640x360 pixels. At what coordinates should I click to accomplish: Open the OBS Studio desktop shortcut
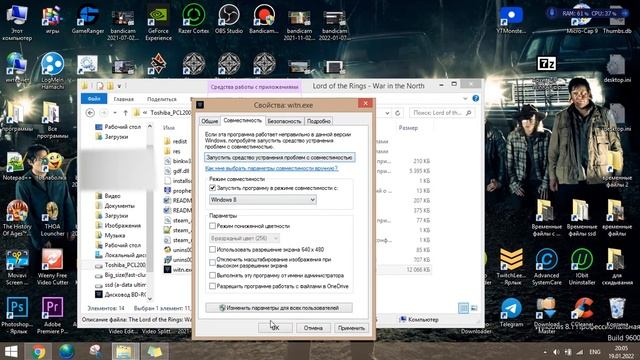tap(229, 19)
